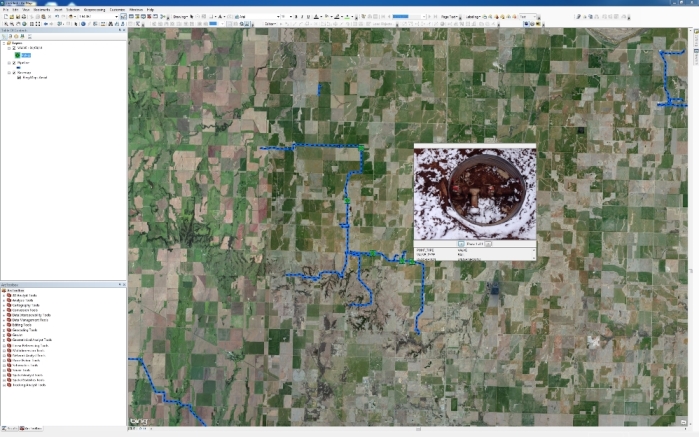
Task: Select the Zoom In tool
Action: click(6, 24)
